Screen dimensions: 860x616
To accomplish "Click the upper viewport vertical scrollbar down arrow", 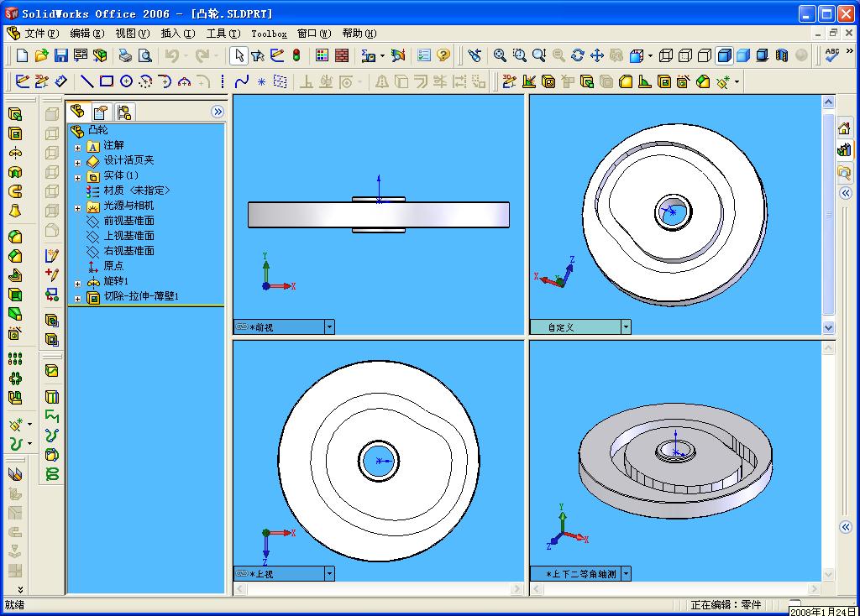I will (828, 328).
